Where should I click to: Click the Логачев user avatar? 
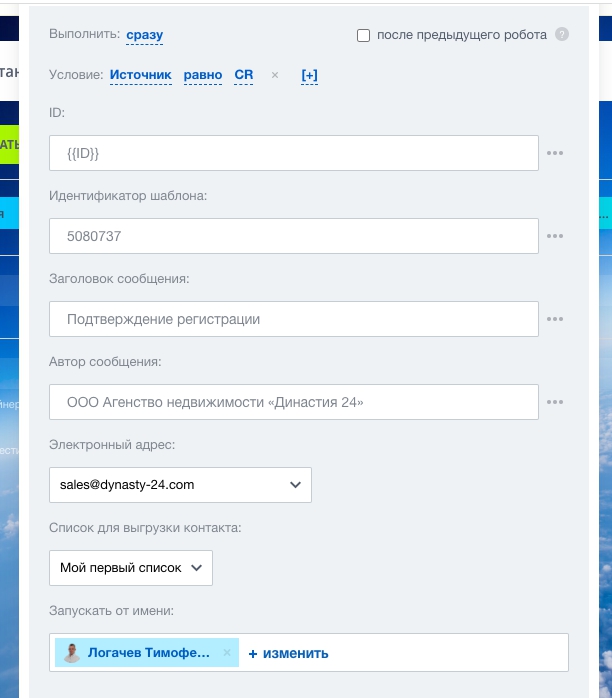click(x=71, y=653)
